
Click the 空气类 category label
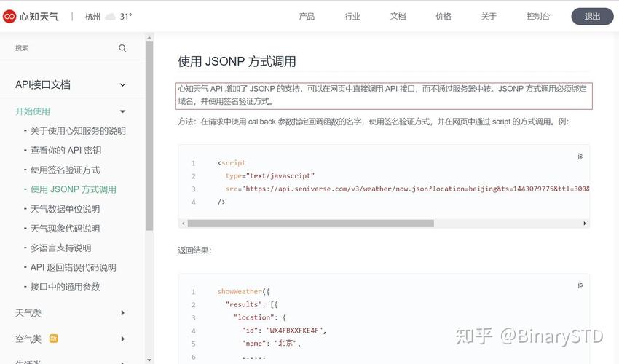click(x=28, y=339)
